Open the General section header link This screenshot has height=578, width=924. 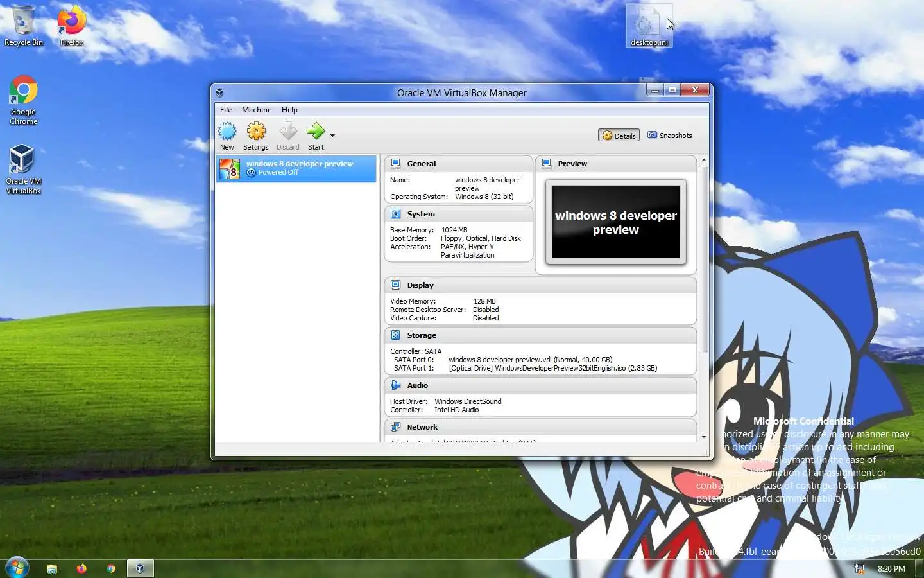[x=422, y=164]
